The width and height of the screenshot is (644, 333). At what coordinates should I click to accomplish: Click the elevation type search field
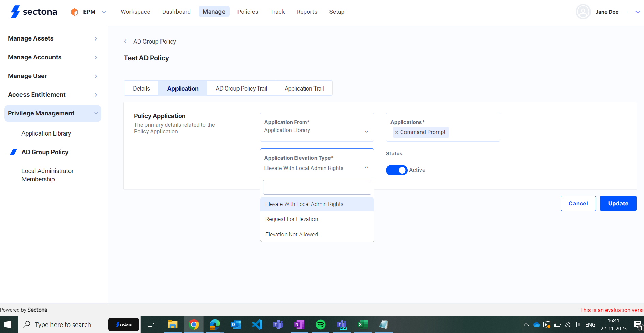[x=317, y=187]
